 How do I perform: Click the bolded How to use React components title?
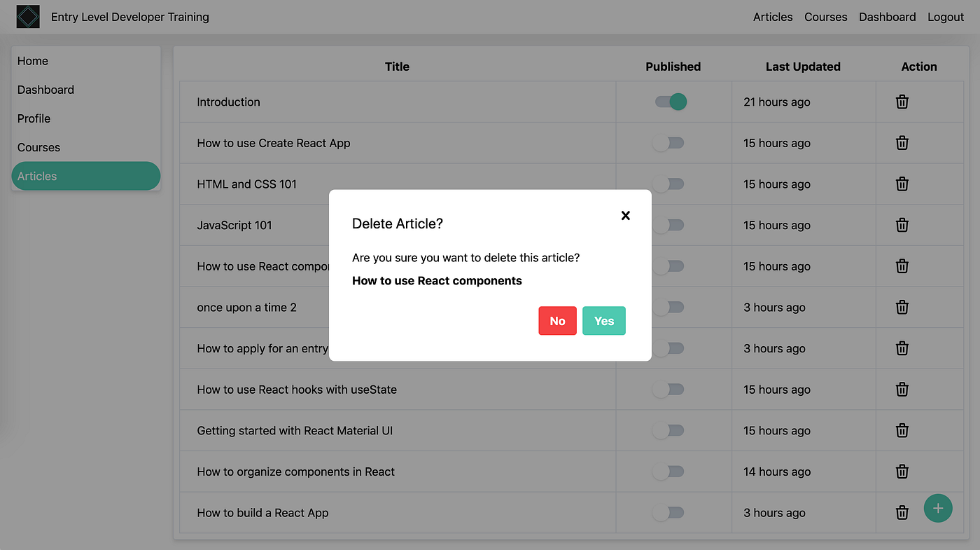click(x=437, y=280)
